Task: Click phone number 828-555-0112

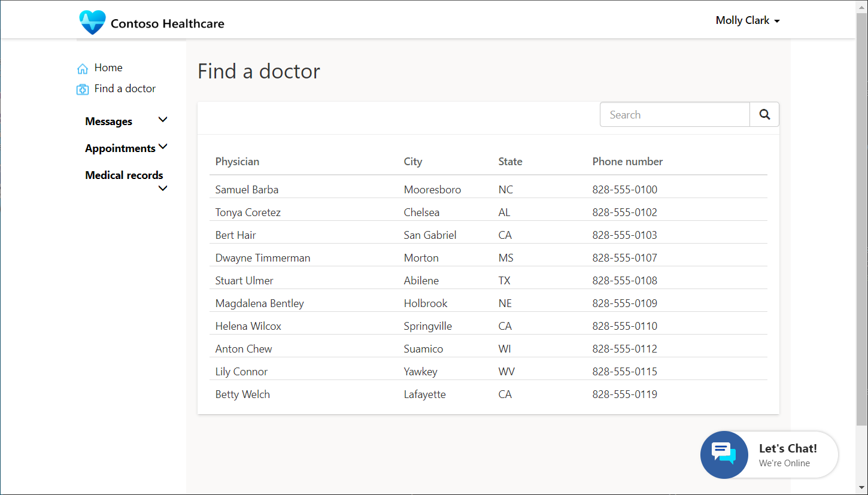Action: (625, 349)
